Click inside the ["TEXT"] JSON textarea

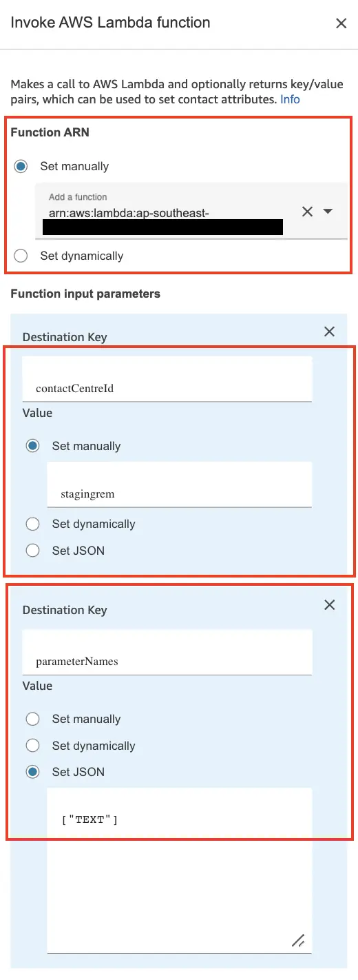pyautogui.click(x=179, y=870)
